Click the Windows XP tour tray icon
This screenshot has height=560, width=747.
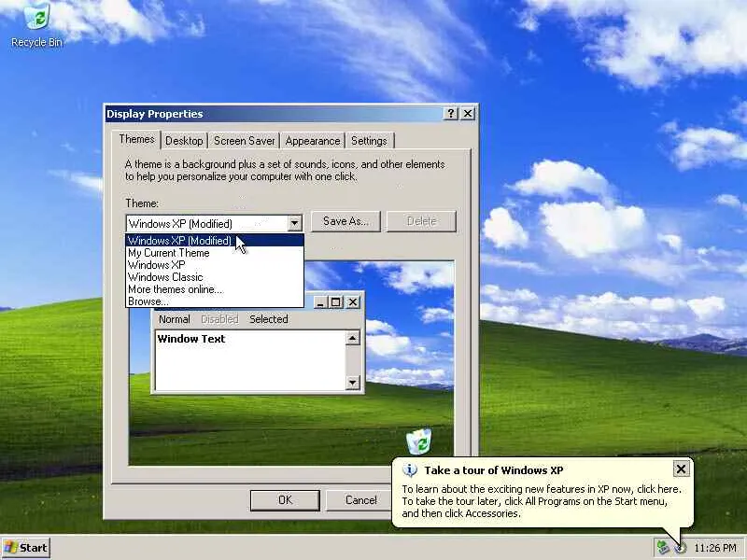[x=680, y=548]
